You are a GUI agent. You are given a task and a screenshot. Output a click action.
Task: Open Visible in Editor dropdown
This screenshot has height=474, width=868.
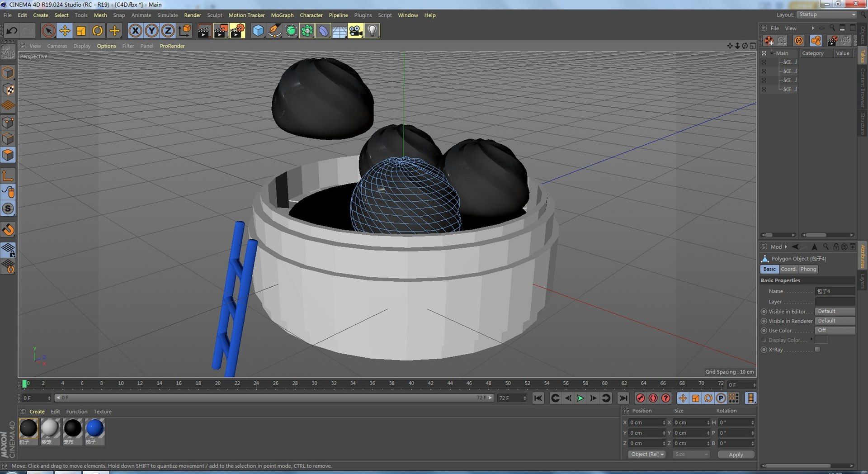(x=835, y=311)
